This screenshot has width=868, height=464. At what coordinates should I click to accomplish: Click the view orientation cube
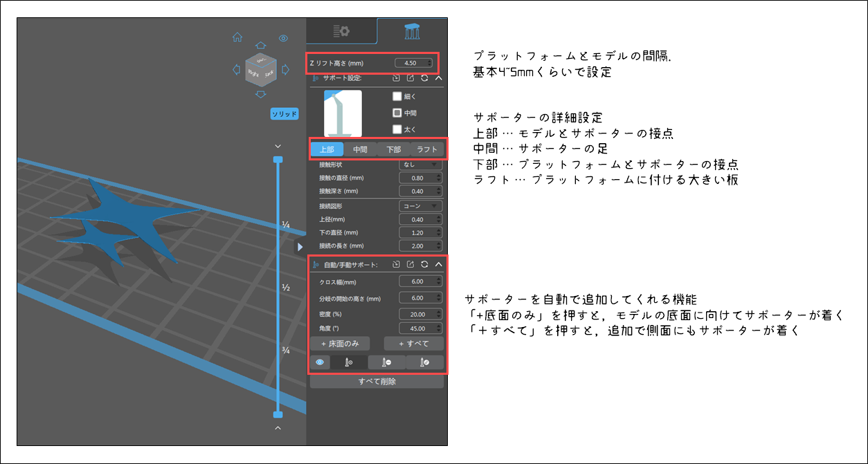[260, 69]
